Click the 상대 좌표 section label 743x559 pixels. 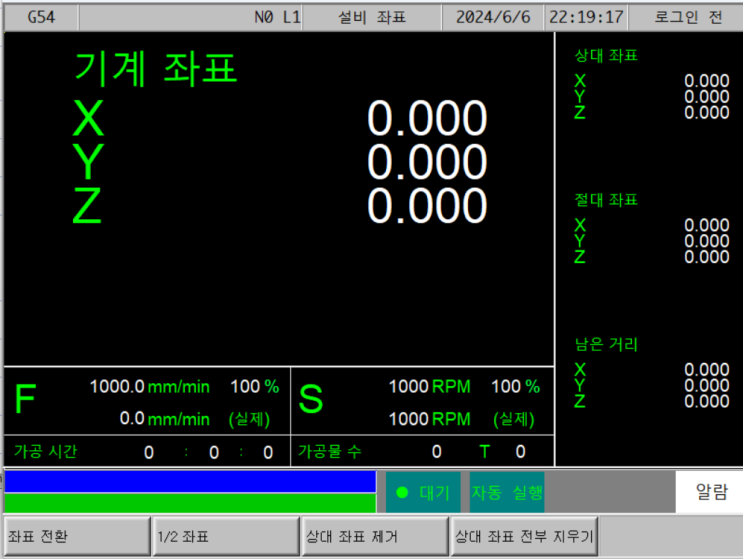606,55
